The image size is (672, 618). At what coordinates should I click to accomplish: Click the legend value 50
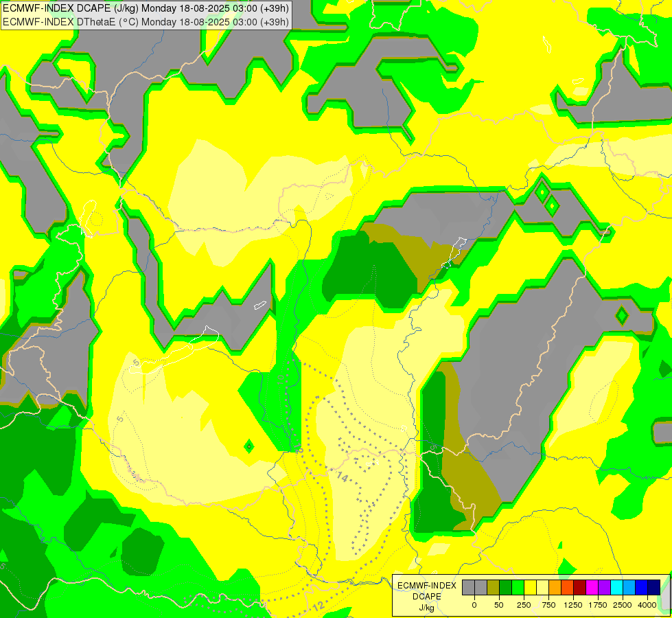(499, 605)
